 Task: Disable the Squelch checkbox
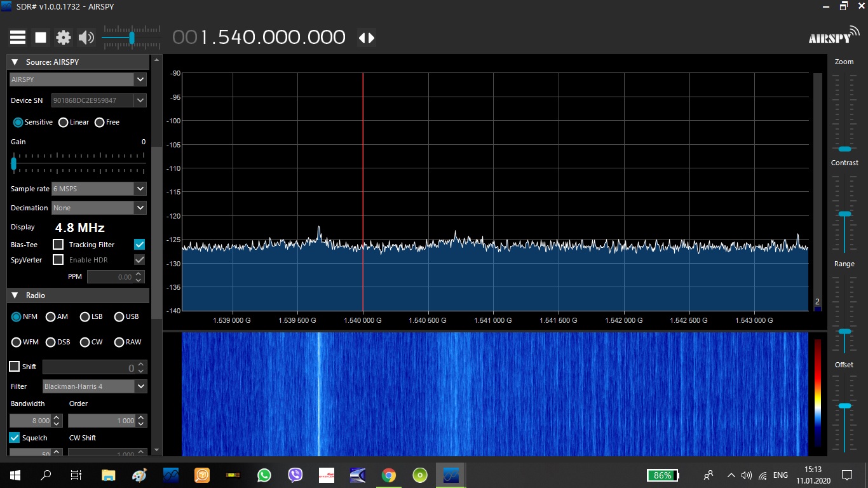pos(14,438)
